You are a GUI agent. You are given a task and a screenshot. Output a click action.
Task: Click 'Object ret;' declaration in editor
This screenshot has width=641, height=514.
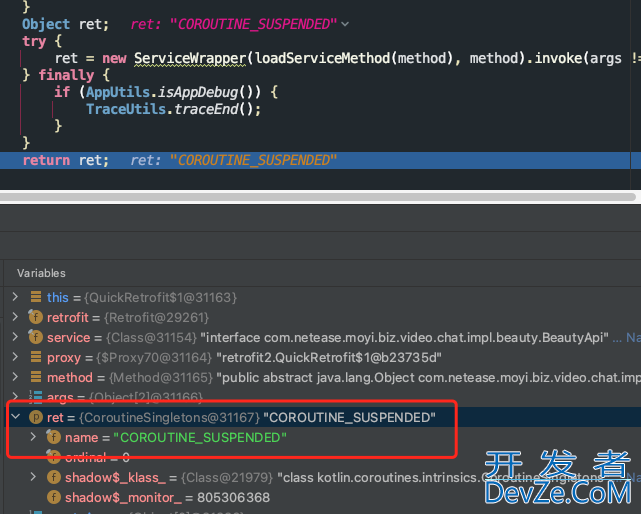65,24
